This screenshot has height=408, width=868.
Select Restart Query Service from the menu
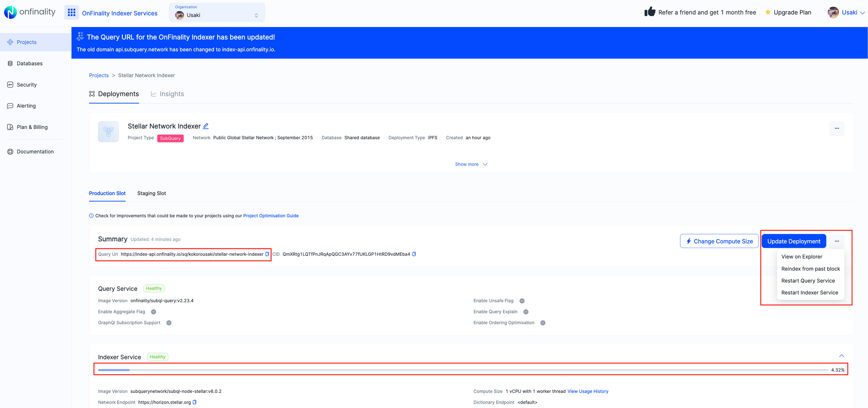[x=808, y=281]
